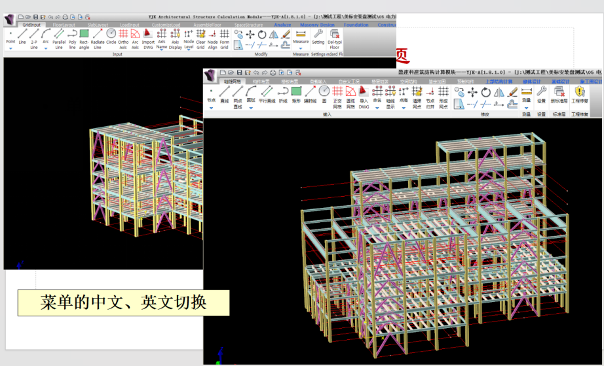Pick the green Rectangle tool in the English ribbon
The height and width of the screenshot is (366, 604).
[84, 39]
